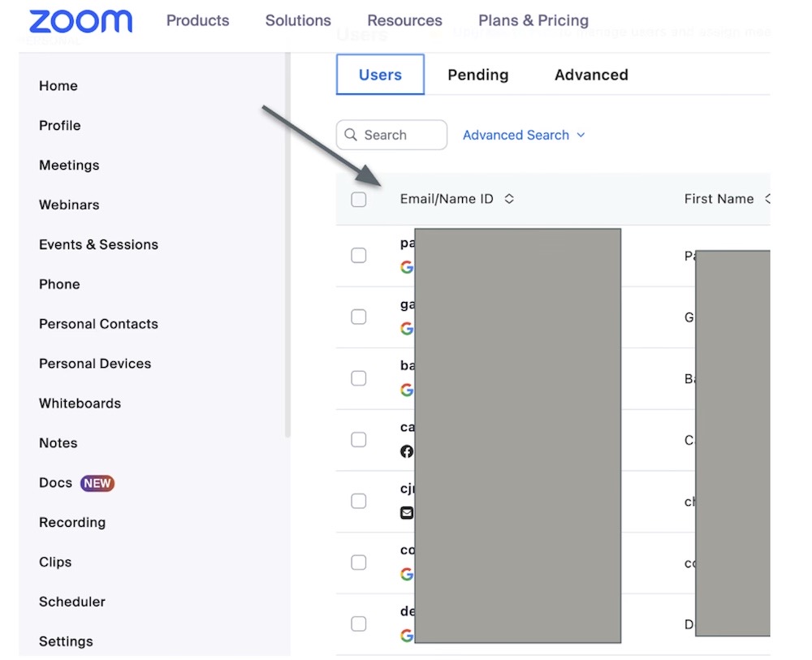Click the Google icon on the last visible user row

coord(407,636)
